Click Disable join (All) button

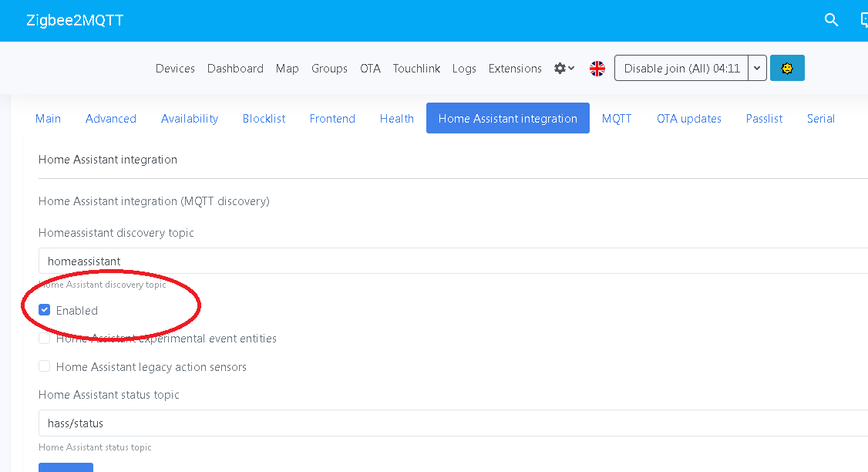pos(681,68)
